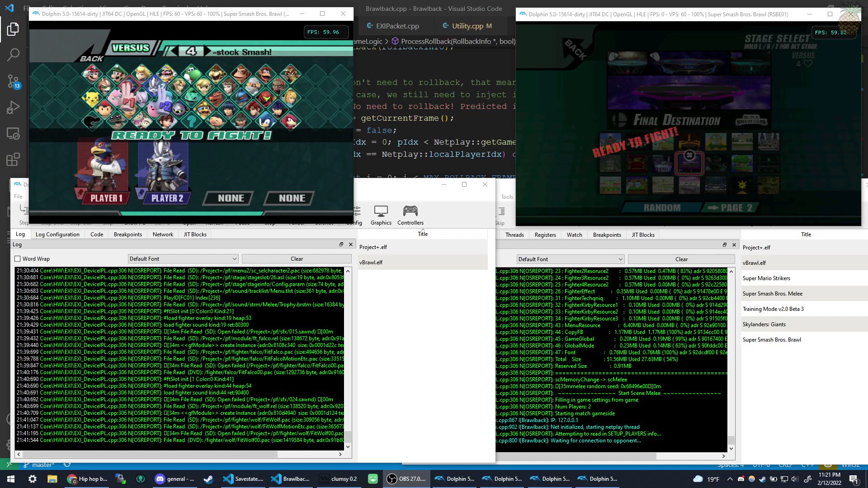Click the left Log horizontal scrollbar
868x488 pixels.
pyautogui.click(x=179, y=454)
